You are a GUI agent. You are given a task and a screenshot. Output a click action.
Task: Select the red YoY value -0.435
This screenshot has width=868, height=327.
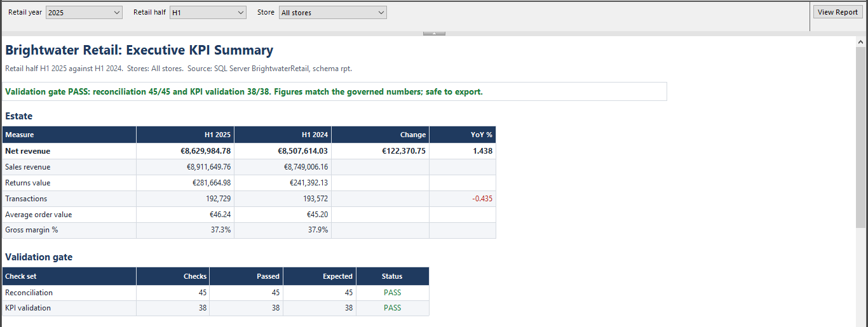pos(482,199)
